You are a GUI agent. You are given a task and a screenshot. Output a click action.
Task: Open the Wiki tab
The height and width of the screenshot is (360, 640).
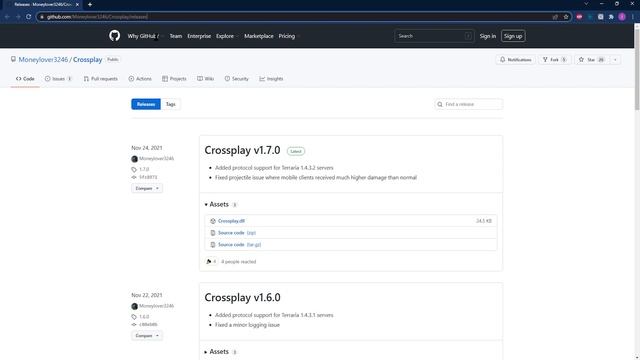(x=206, y=79)
